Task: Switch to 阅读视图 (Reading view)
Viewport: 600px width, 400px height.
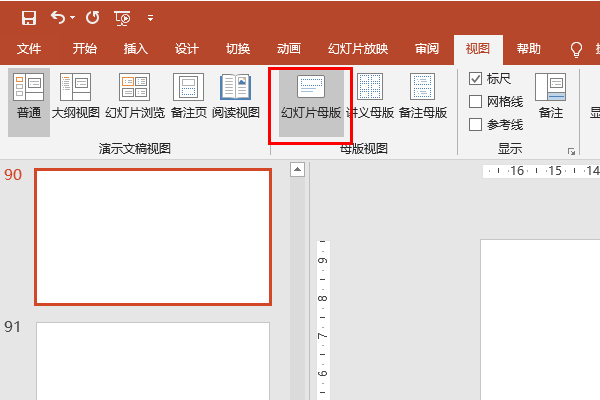Action: (x=236, y=97)
